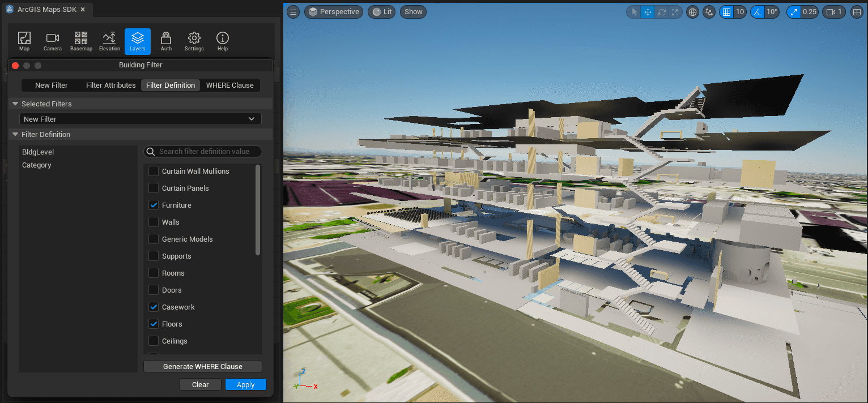Switch to the WHERE Clause tab
The width and height of the screenshot is (868, 403).
click(230, 85)
